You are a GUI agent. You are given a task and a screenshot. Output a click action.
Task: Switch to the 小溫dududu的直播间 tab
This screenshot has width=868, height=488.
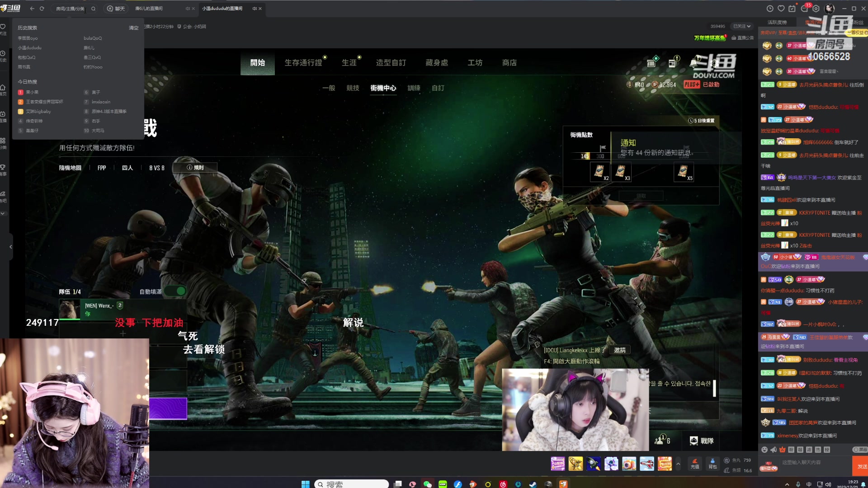click(222, 9)
